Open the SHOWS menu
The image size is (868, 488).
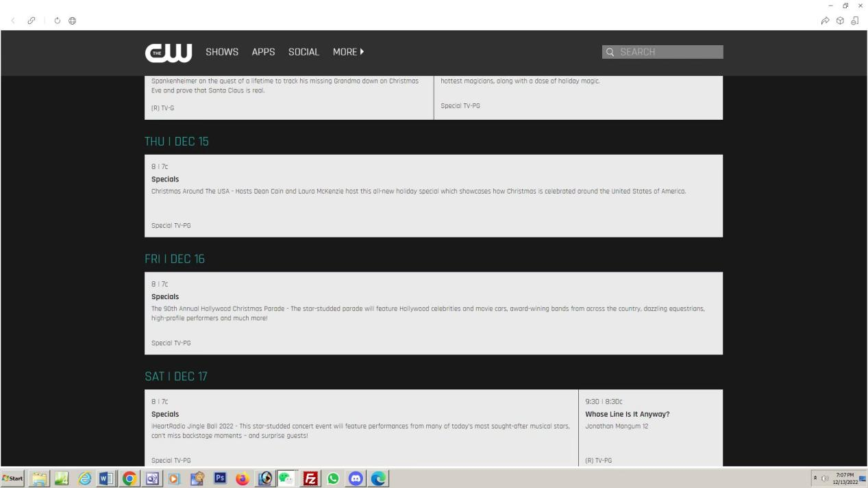[222, 52]
